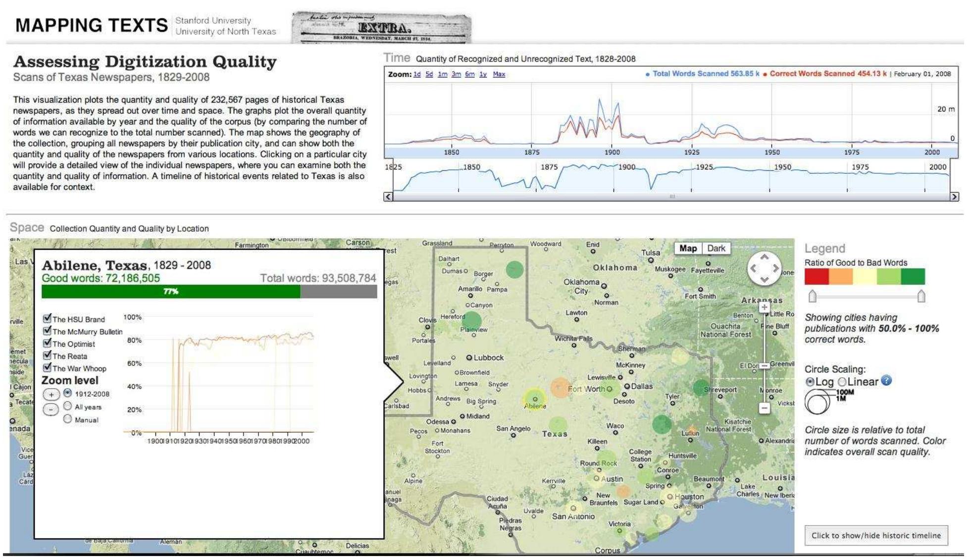Click the Abilene city circle on map
This screenshot has height=560, width=974.
[x=534, y=399]
